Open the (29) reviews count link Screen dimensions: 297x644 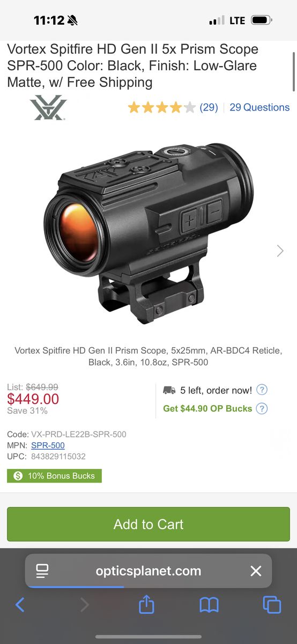pyautogui.click(x=209, y=107)
